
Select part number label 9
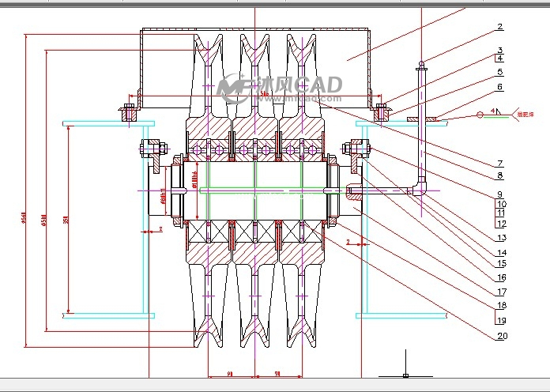tap(499, 194)
